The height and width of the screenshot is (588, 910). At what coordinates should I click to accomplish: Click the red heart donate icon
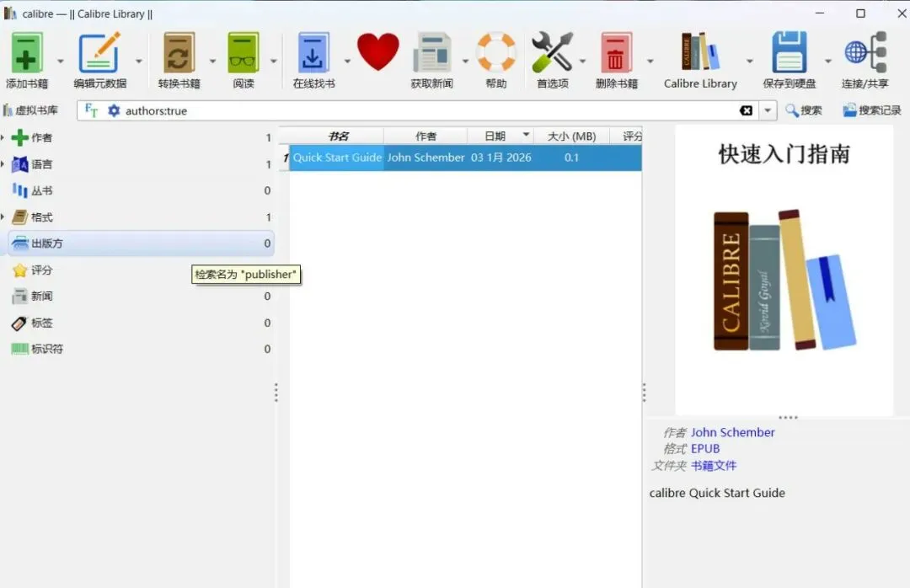(x=377, y=51)
